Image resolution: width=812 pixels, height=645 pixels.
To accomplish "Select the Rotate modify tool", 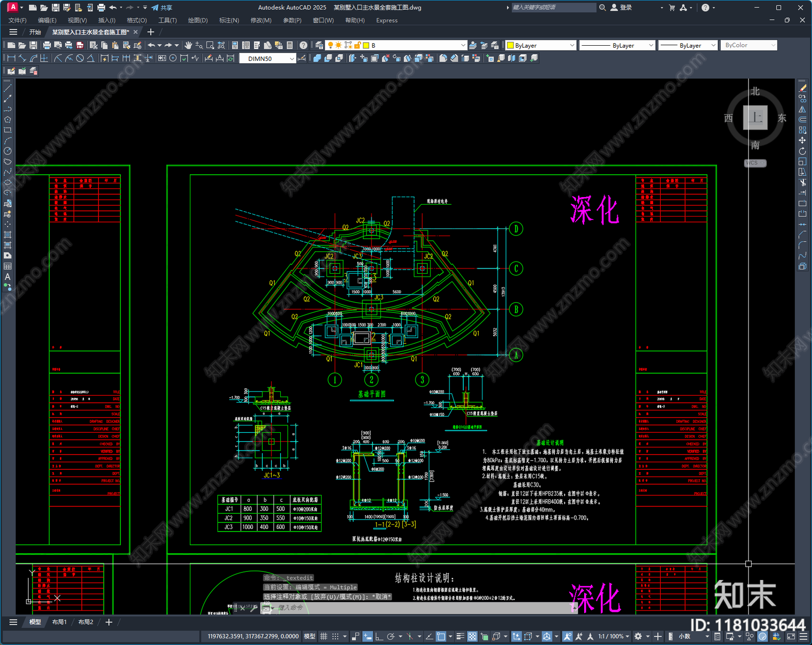I will tap(802, 151).
